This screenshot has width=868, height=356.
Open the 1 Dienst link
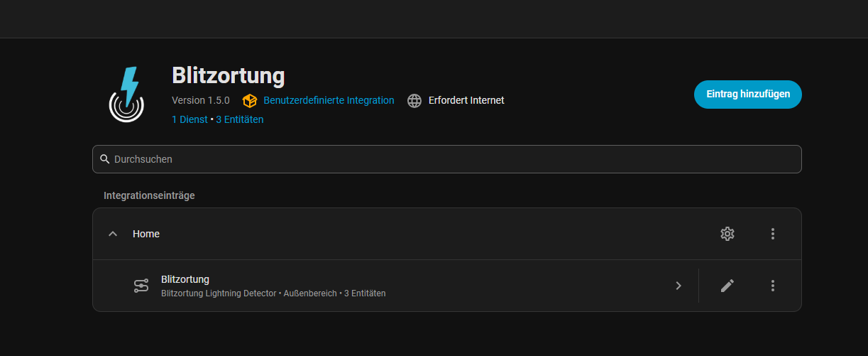pyautogui.click(x=189, y=119)
